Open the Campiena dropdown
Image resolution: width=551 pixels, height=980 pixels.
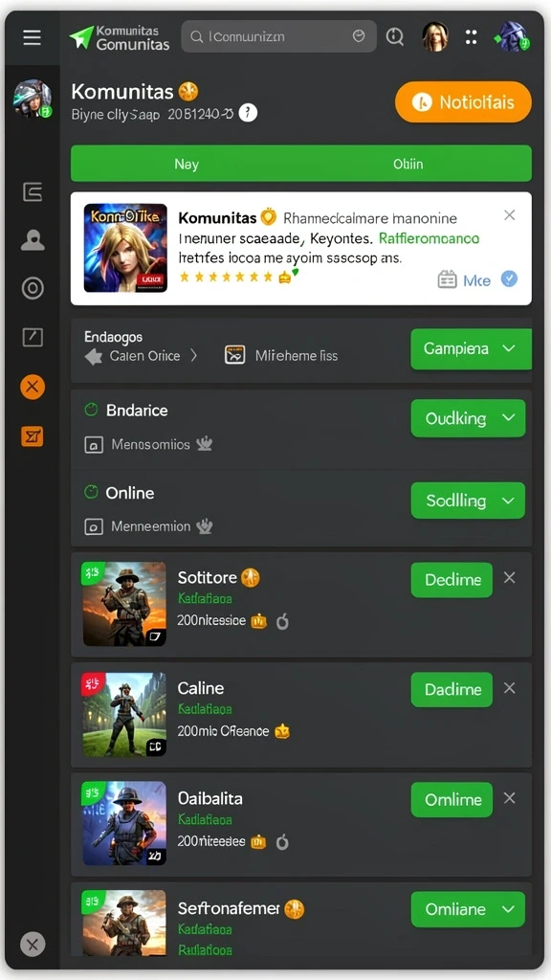click(x=471, y=348)
